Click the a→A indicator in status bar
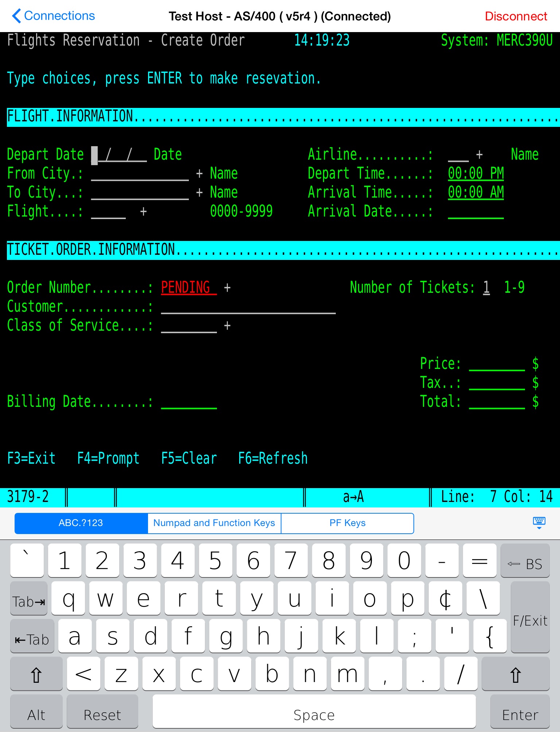The width and height of the screenshot is (560, 732). pos(353,497)
